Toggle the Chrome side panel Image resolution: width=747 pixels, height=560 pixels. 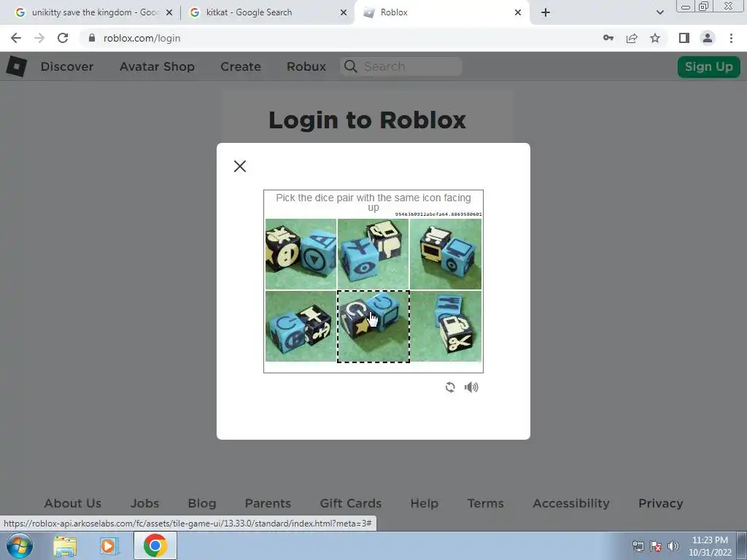(684, 38)
